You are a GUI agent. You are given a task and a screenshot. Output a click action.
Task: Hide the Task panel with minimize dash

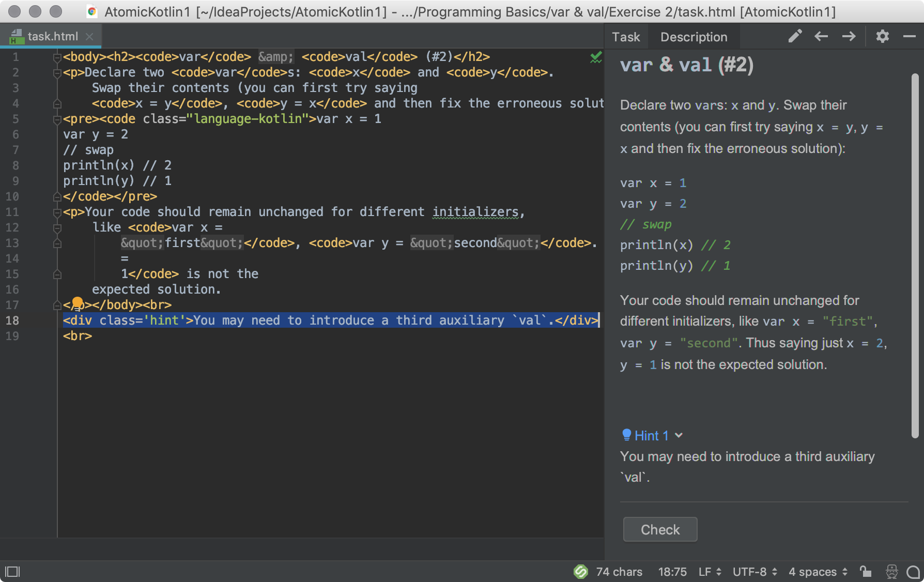(909, 36)
